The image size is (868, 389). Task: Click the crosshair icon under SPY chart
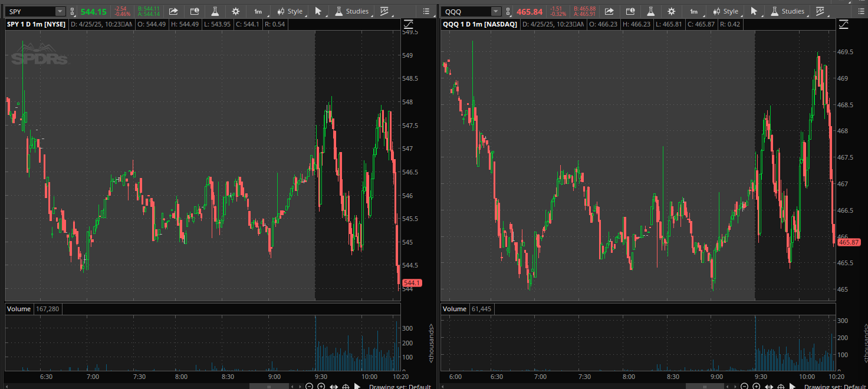coord(346,386)
